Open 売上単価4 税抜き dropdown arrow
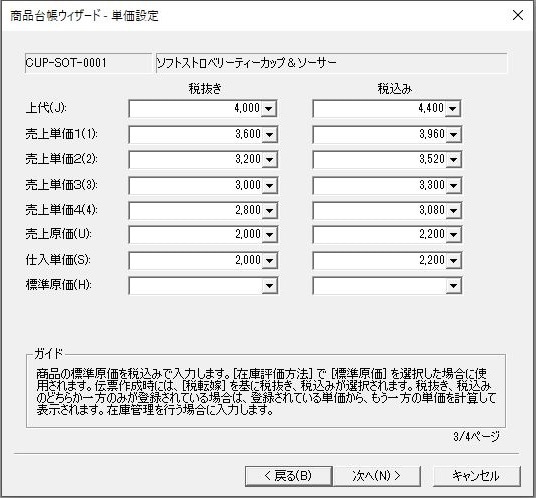 click(269, 211)
